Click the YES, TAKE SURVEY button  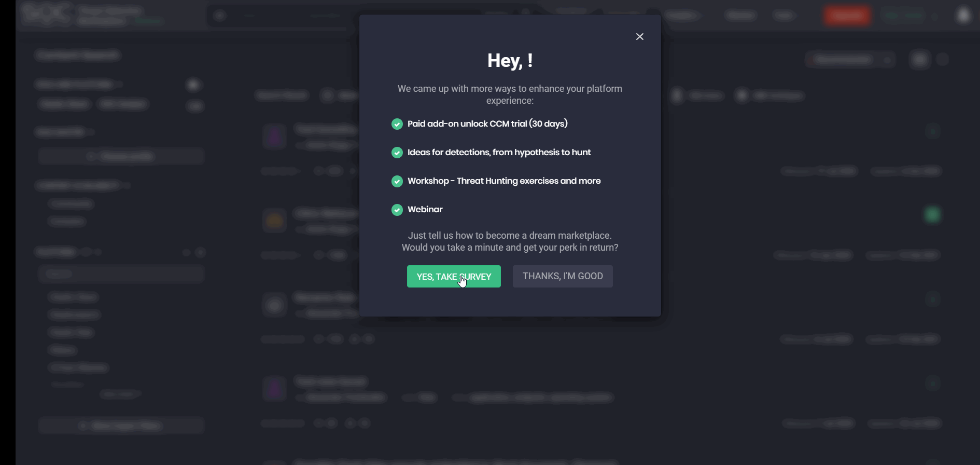[454, 277]
